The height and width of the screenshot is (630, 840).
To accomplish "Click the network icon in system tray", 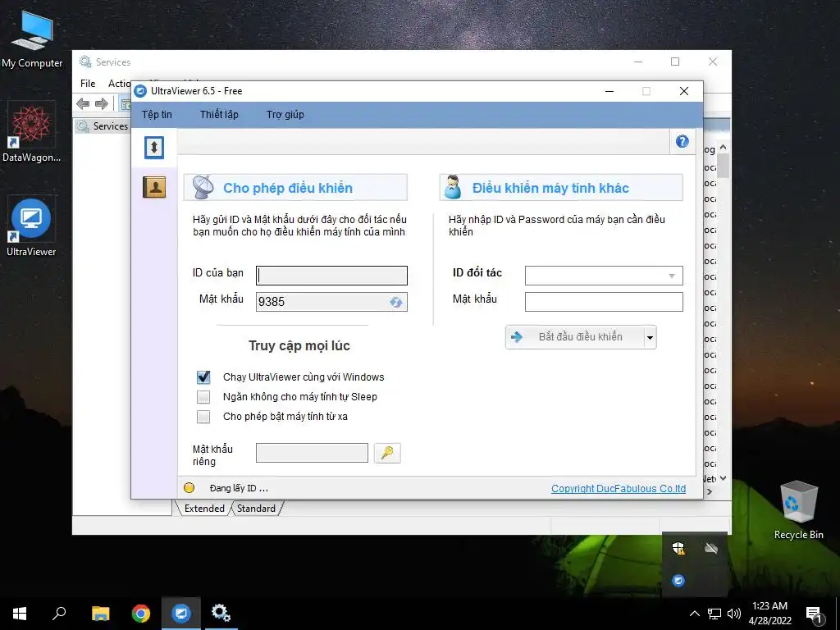I will click(714, 614).
